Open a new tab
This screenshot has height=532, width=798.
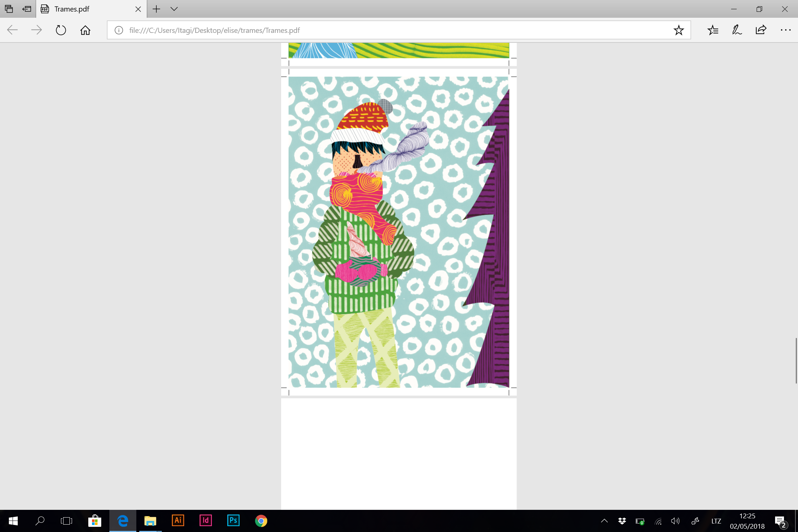(156, 9)
